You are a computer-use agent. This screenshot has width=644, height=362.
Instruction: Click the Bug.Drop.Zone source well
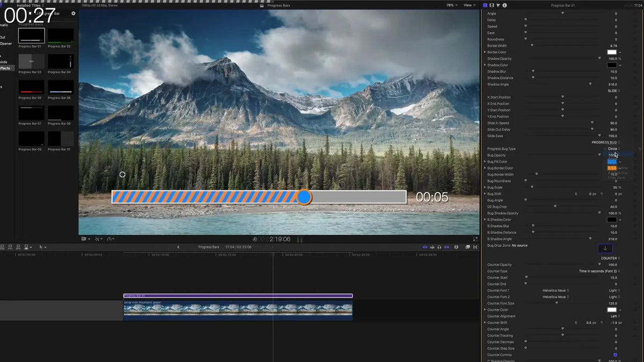pyautogui.click(x=605, y=248)
